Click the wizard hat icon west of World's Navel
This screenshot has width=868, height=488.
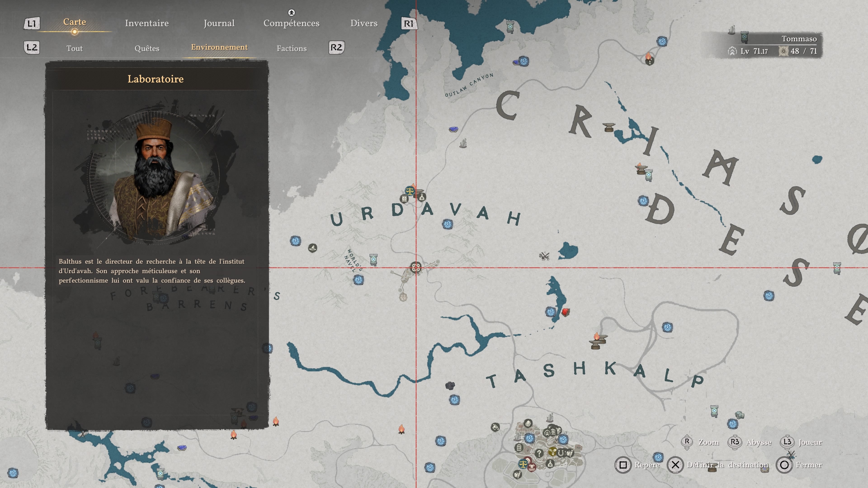pyautogui.click(x=313, y=248)
